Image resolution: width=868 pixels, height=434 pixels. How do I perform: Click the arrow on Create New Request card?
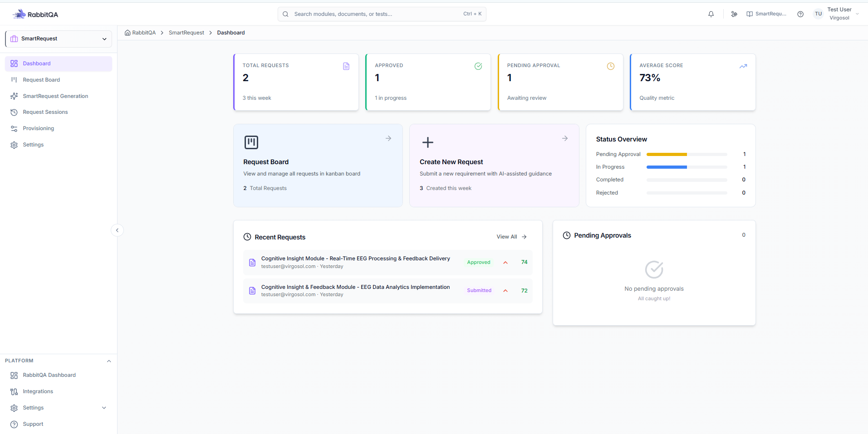(565, 138)
